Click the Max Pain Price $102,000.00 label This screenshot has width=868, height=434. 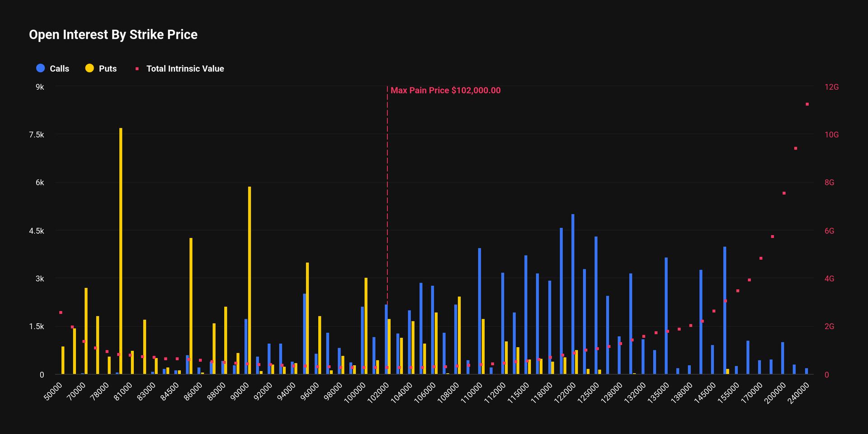[x=446, y=90]
